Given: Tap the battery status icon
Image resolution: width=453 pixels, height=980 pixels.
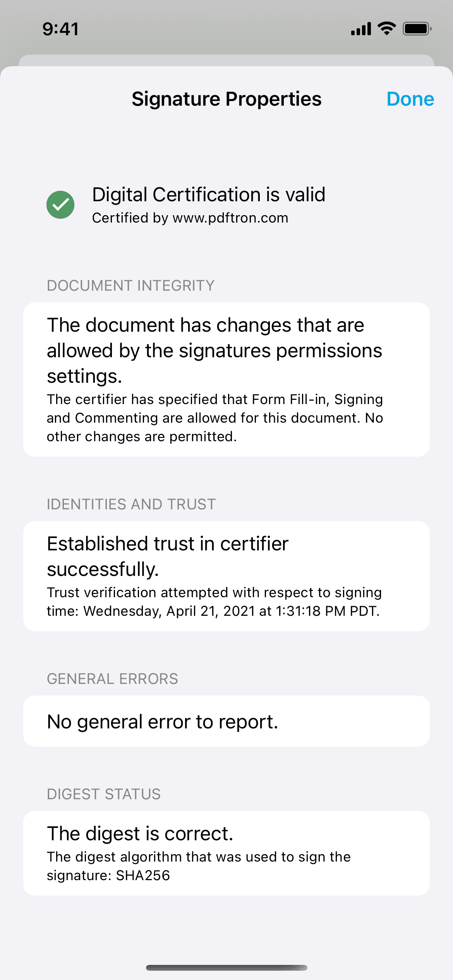Looking at the screenshot, I should [417, 29].
